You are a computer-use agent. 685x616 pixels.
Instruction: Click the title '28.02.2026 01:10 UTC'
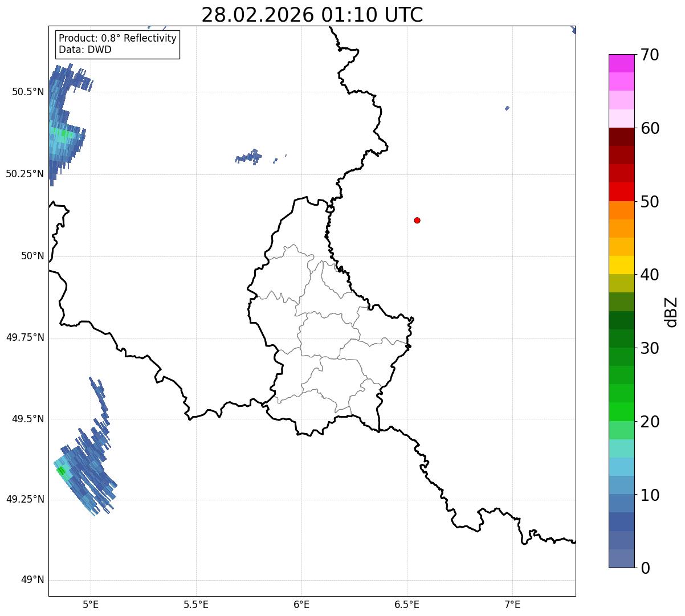tap(312, 15)
